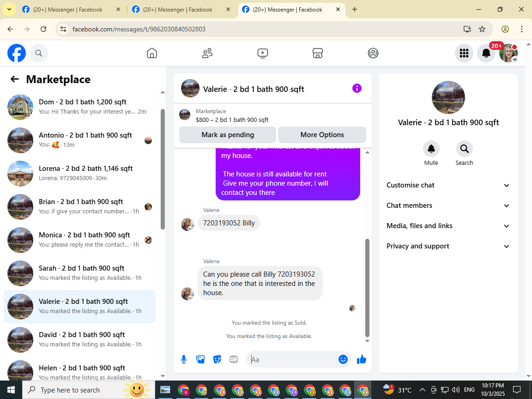This screenshot has width=532, height=399.
Task: Open the Groups icon in top navigation
Action: click(373, 53)
